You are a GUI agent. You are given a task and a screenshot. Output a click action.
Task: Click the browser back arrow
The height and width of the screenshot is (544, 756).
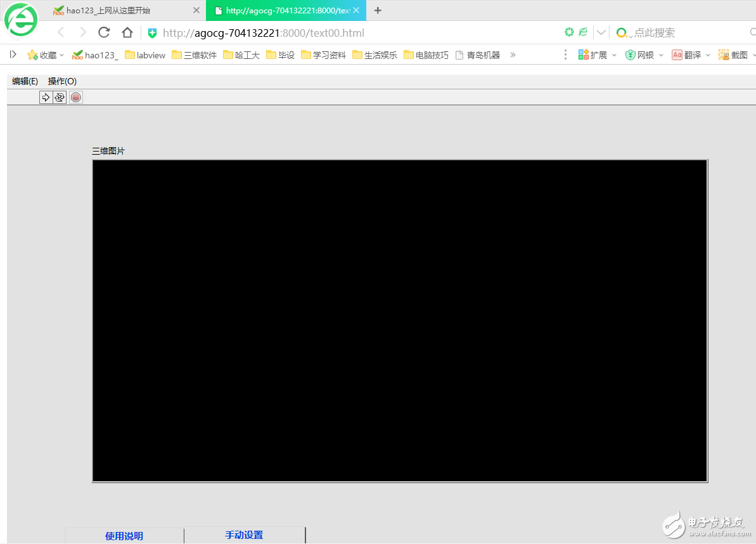pyautogui.click(x=61, y=32)
